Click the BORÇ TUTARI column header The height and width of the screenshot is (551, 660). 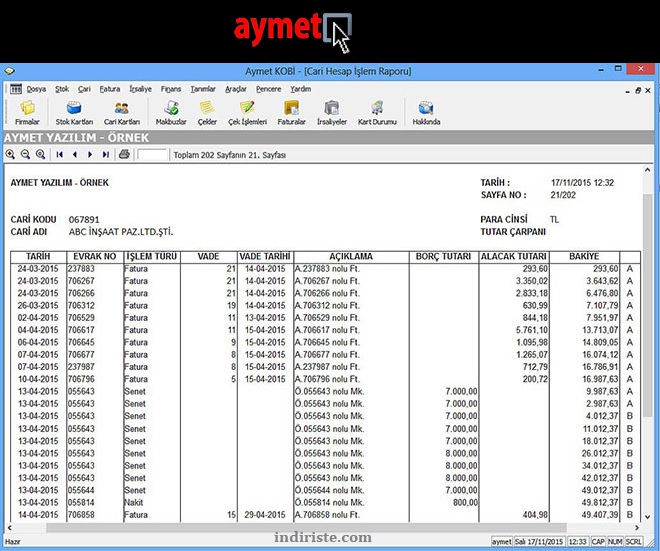coord(444,256)
